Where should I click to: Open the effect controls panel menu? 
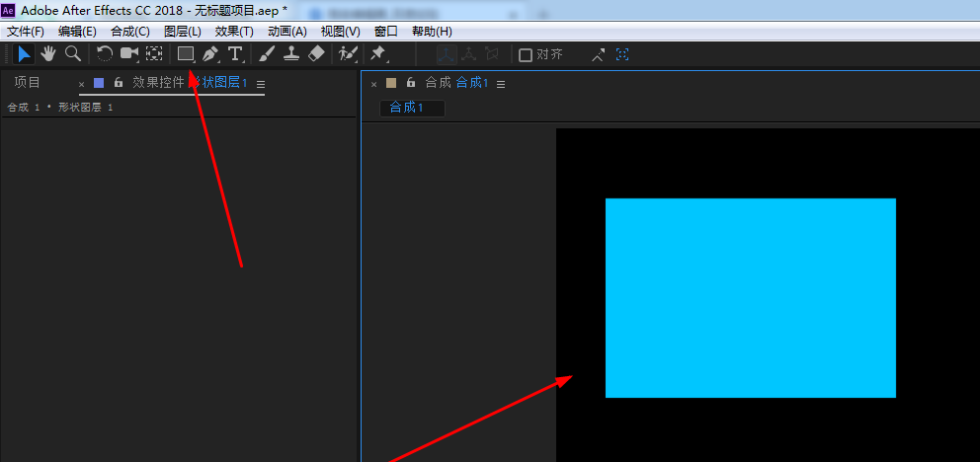(x=261, y=84)
